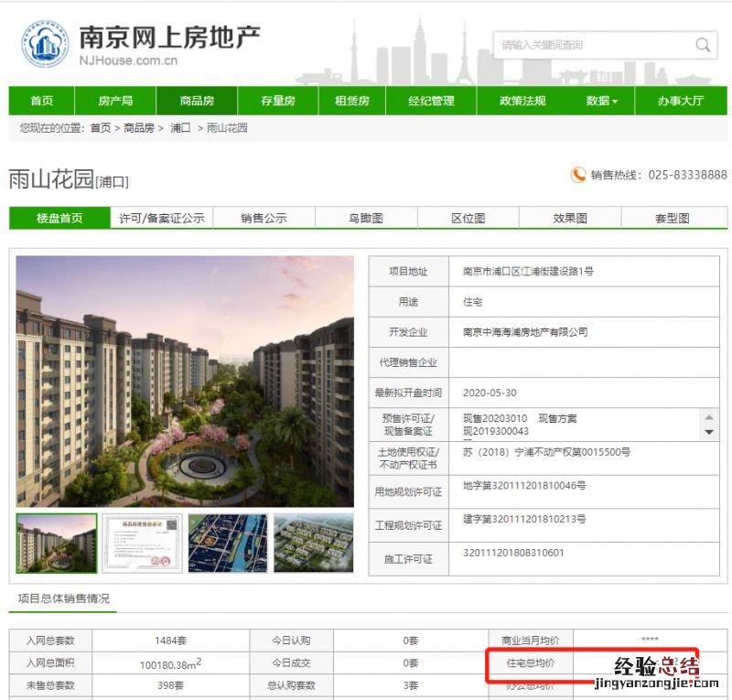Click 地字第320111201810046号 value
This screenshot has height=700, width=732.
(524, 486)
